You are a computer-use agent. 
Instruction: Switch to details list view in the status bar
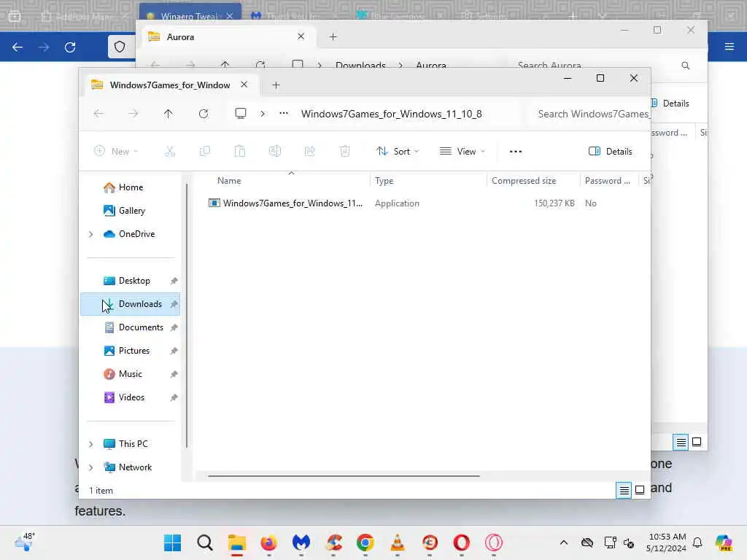coord(624,490)
